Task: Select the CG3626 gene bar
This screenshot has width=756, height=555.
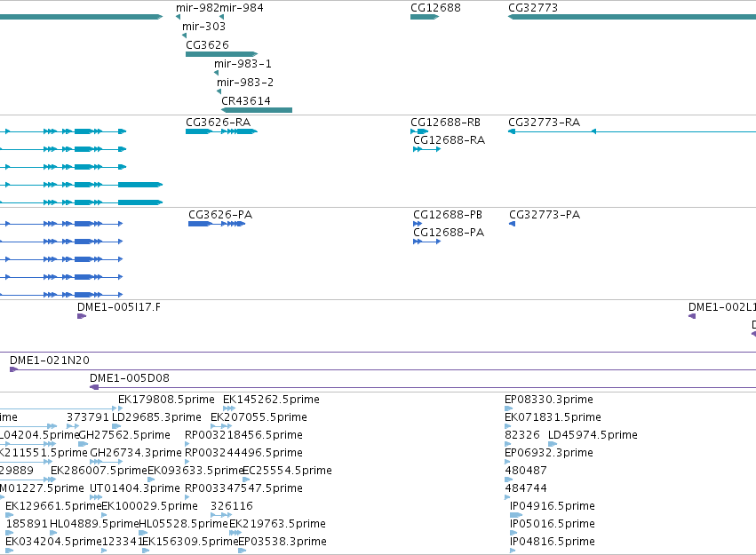Action: (221, 54)
